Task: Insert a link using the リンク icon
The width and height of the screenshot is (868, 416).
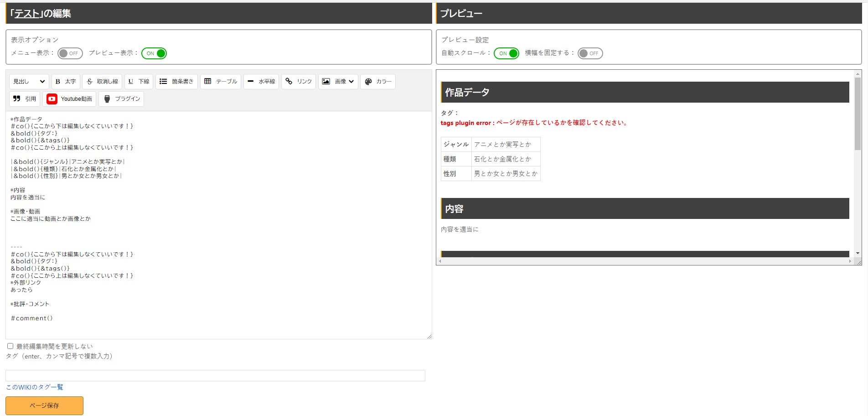Action: pyautogui.click(x=299, y=82)
